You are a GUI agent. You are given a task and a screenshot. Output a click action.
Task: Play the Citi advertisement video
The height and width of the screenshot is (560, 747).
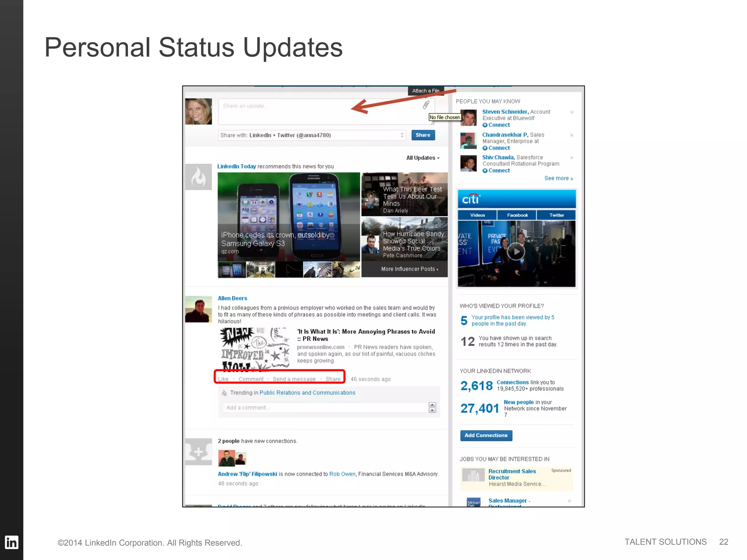[516, 252]
